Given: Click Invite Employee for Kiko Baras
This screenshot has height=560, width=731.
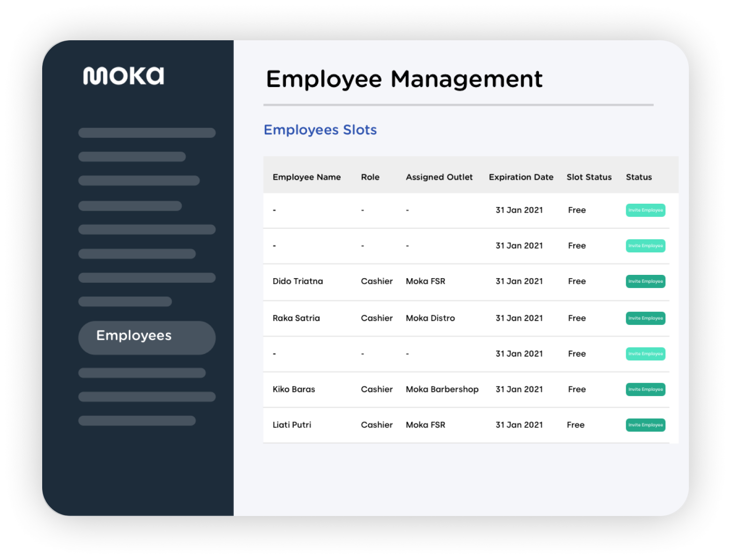Looking at the screenshot, I should pyautogui.click(x=645, y=390).
